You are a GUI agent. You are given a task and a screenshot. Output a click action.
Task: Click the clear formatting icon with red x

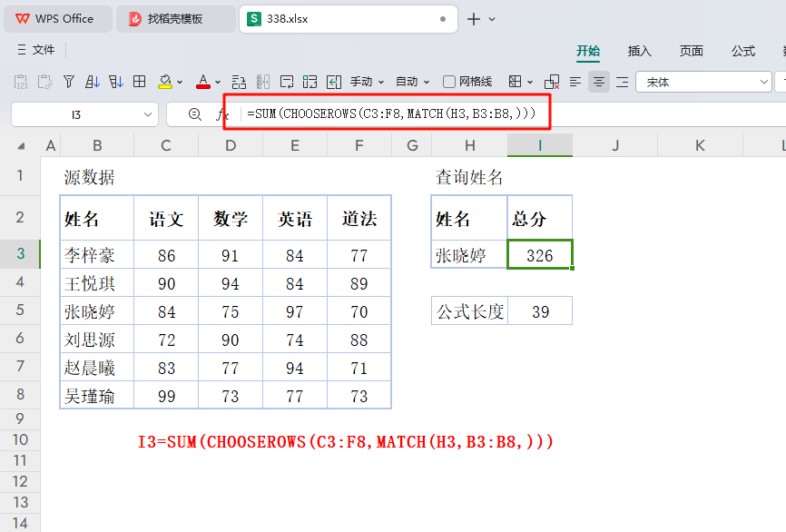(552, 82)
